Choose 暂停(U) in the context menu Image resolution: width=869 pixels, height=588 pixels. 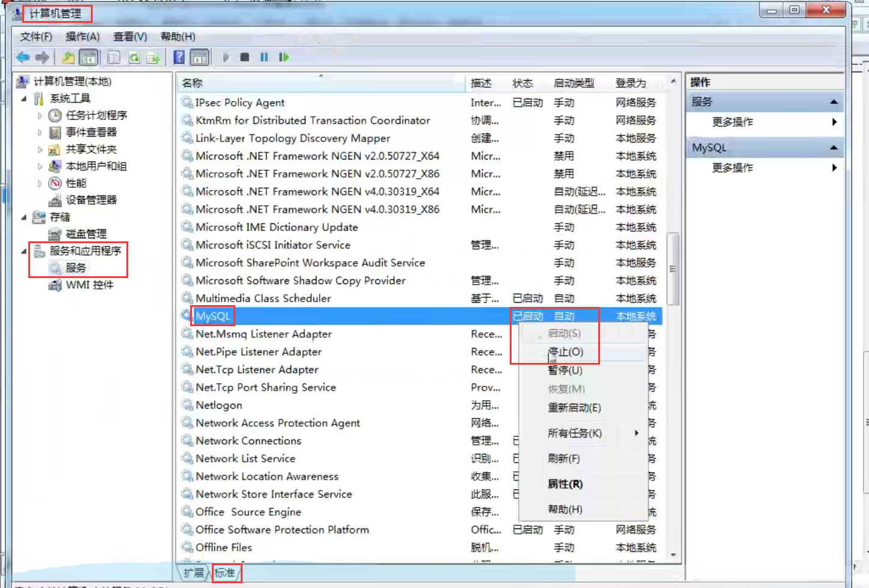tap(582, 371)
